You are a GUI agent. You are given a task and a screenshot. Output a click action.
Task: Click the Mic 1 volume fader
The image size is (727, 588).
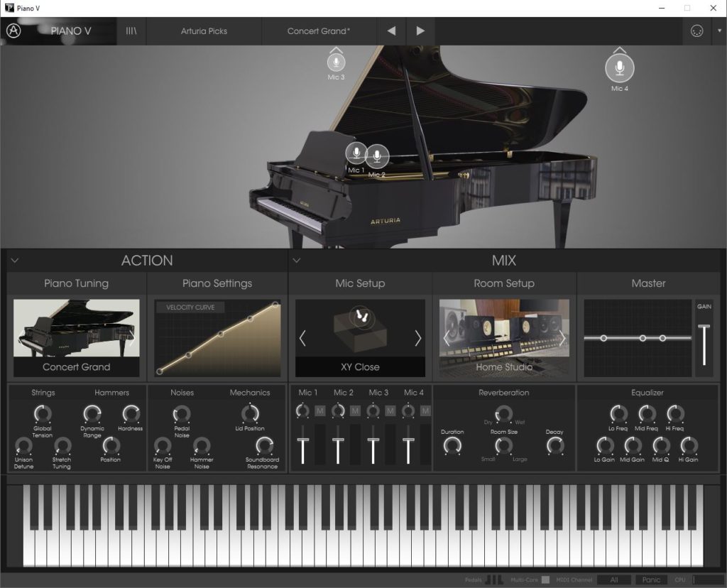point(302,440)
